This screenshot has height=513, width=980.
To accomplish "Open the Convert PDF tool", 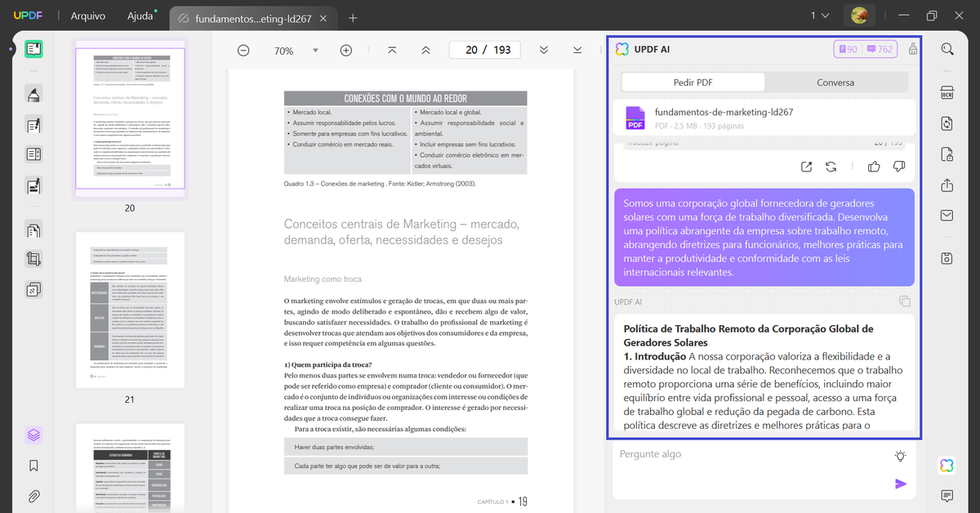I will pyautogui.click(x=947, y=123).
